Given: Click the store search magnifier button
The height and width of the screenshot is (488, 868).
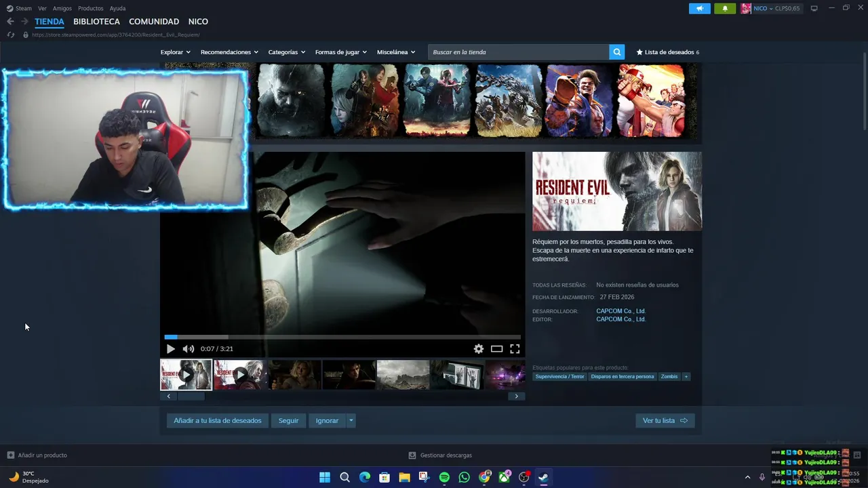Looking at the screenshot, I should [616, 52].
